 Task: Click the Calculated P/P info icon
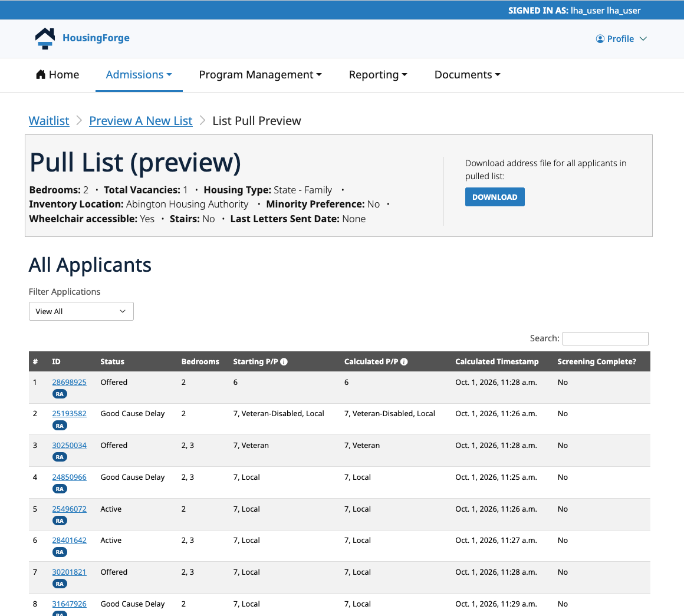404,362
